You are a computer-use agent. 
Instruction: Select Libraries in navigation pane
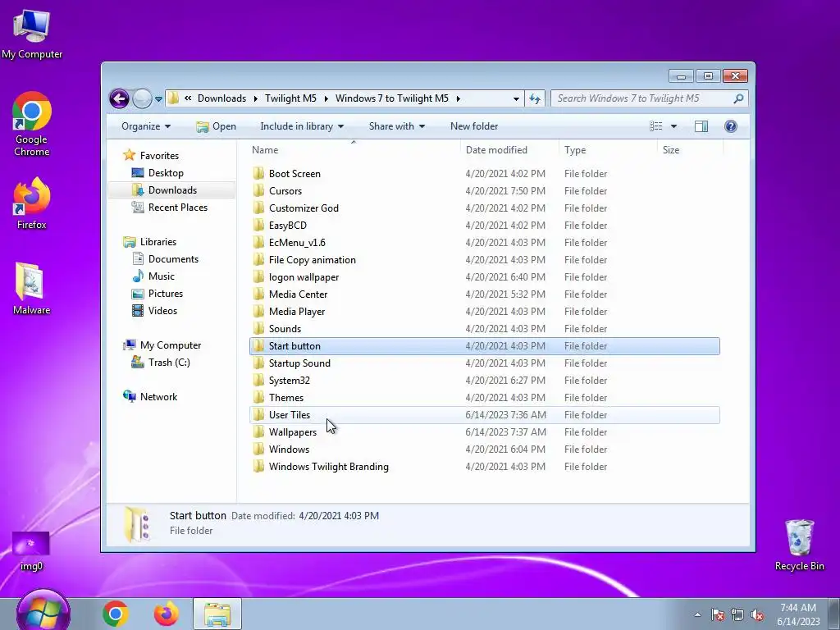(x=158, y=242)
